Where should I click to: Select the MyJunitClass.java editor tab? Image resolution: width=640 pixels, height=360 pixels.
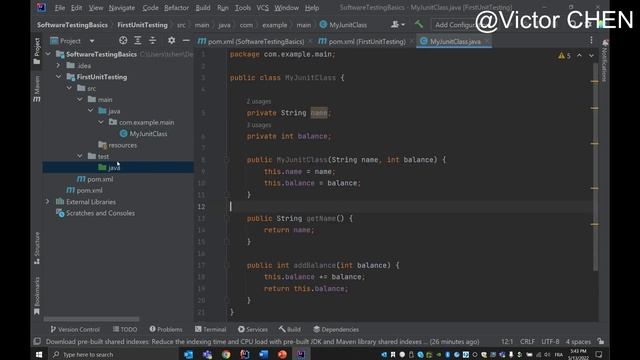[454, 41]
